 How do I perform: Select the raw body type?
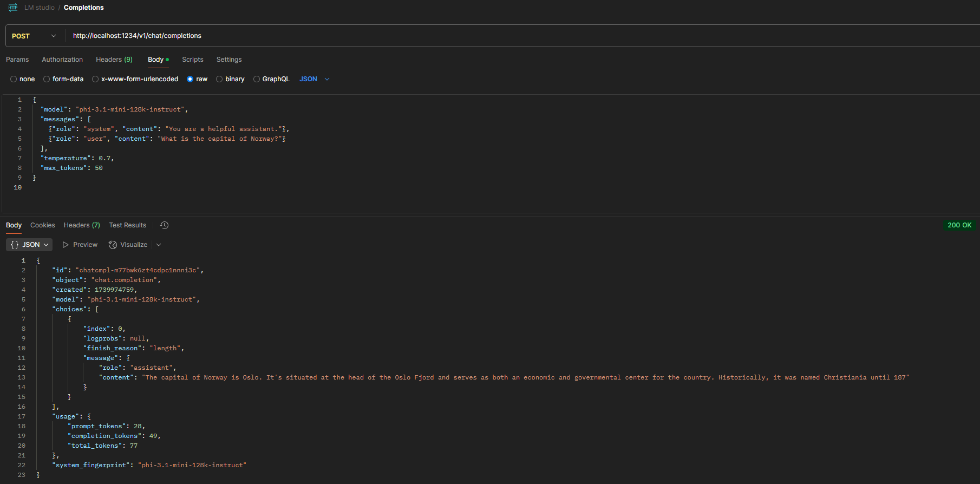[x=197, y=79]
